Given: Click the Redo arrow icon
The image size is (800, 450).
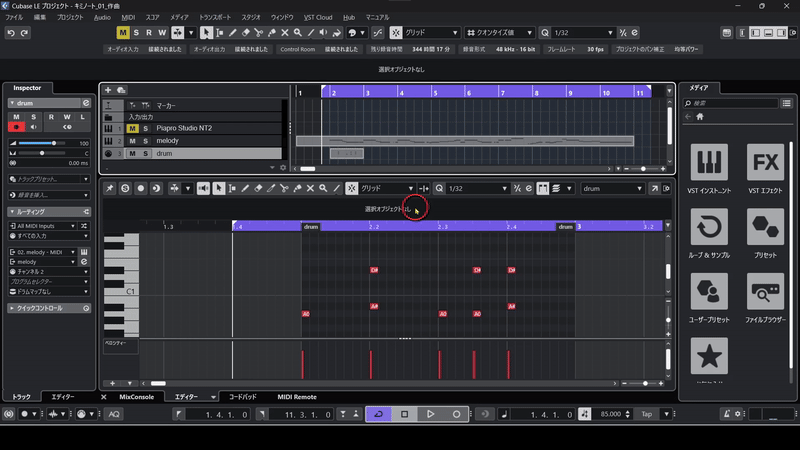Looking at the screenshot, I should pos(24,33).
